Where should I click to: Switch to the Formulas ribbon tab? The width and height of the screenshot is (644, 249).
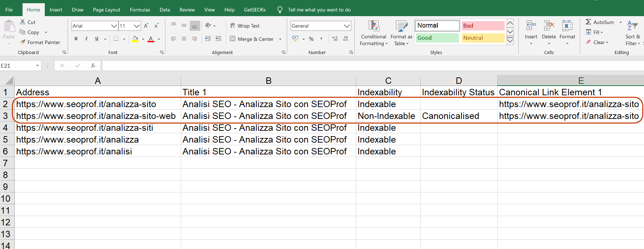[x=140, y=10]
